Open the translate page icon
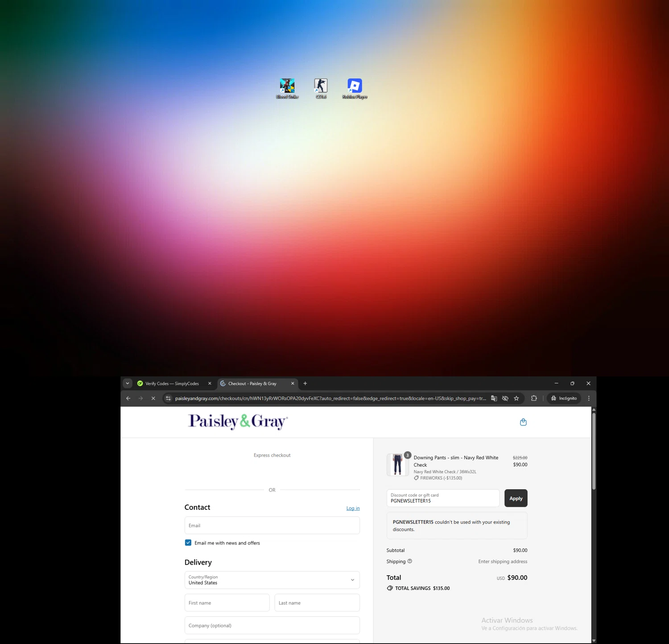This screenshot has width=669, height=644. click(x=494, y=398)
